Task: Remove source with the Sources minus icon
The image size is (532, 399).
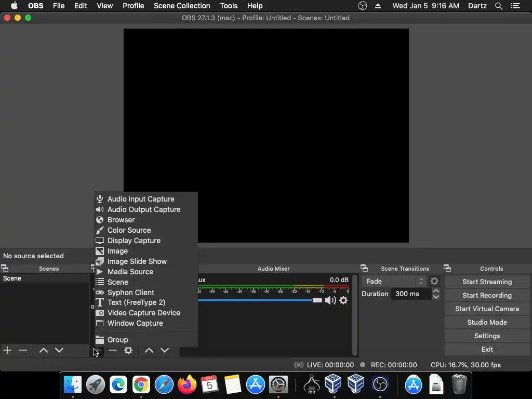Action: pyautogui.click(x=113, y=350)
